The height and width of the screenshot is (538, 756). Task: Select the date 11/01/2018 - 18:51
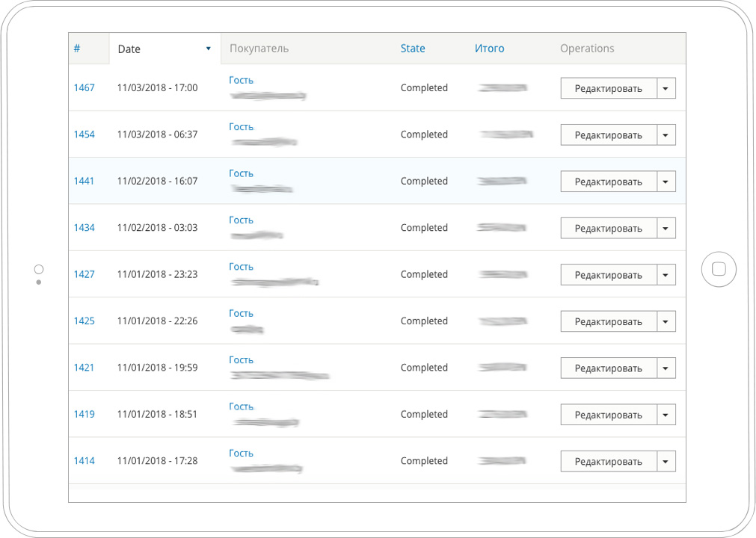click(x=158, y=414)
